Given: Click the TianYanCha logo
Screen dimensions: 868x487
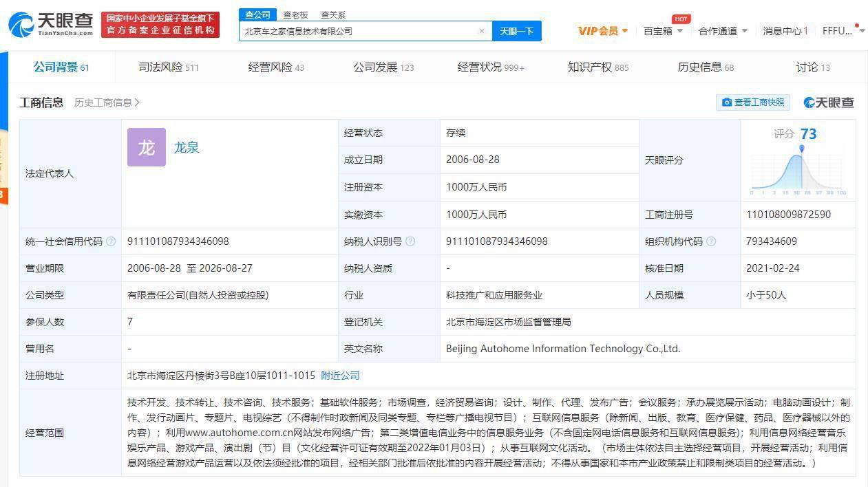Looking at the screenshot, I should tap(51, 25).
